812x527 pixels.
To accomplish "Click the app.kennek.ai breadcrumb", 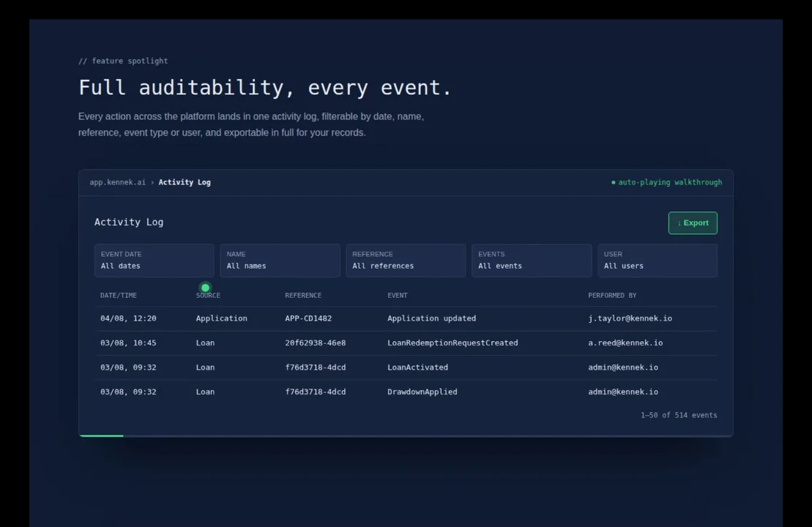I will point(118,182).
